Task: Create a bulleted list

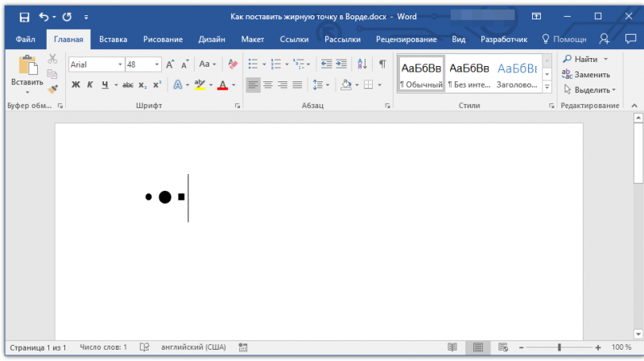Action: tap(253, 64)
